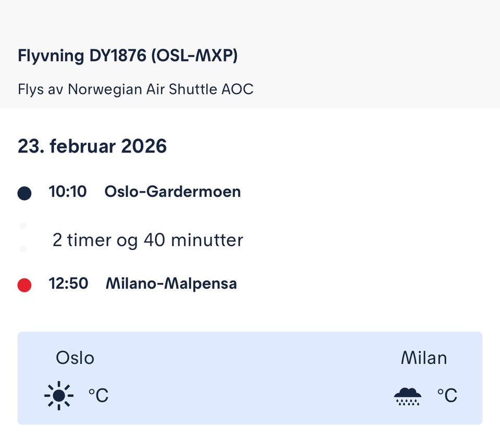Click the 10:10 departure time
The height and width of the screenshot is (448, 500).
tap(68, 192)
